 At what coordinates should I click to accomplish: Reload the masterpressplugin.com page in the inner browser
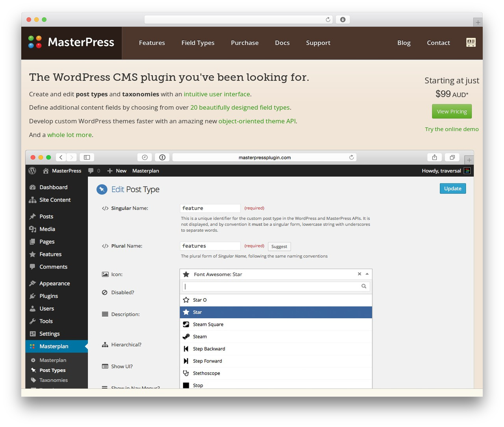352,157
